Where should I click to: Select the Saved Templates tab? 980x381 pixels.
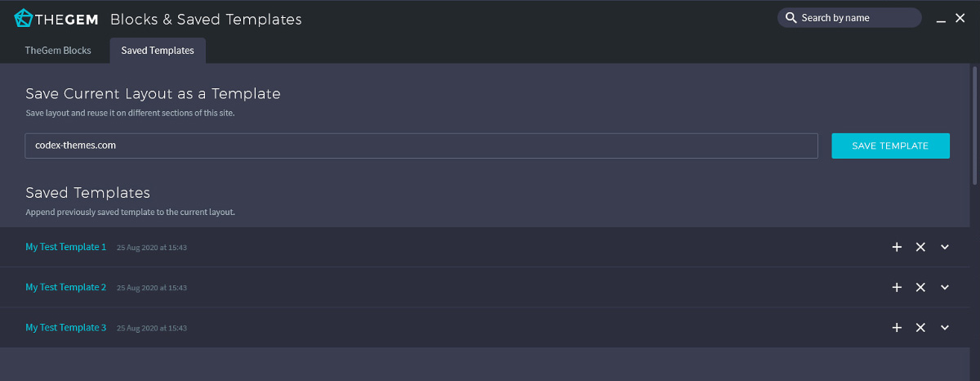[x=158, y=51]
